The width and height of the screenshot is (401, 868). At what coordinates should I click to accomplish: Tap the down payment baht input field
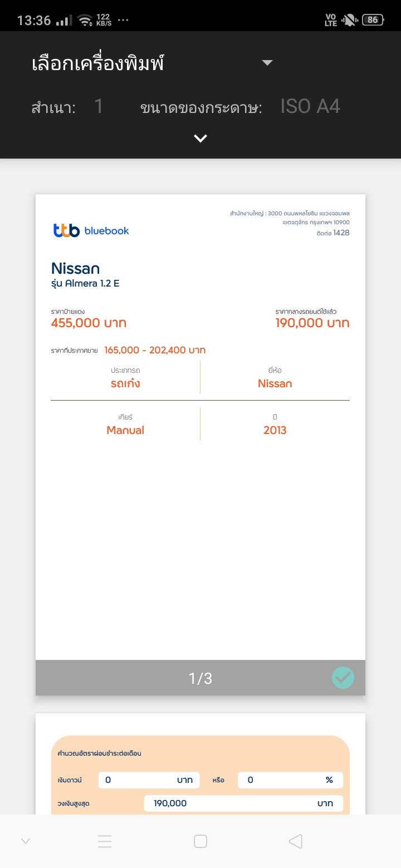[x=148, y=780]
